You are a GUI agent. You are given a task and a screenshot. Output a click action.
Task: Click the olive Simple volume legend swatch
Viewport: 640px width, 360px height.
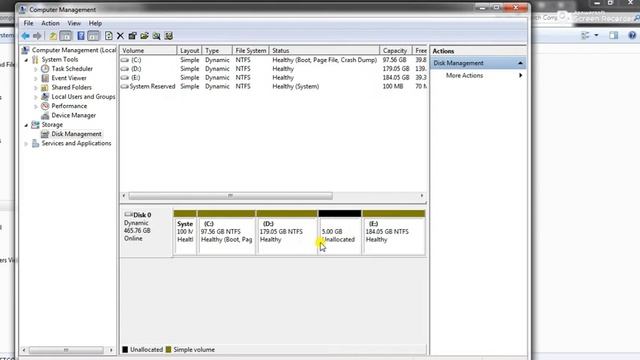coord(168,350)
